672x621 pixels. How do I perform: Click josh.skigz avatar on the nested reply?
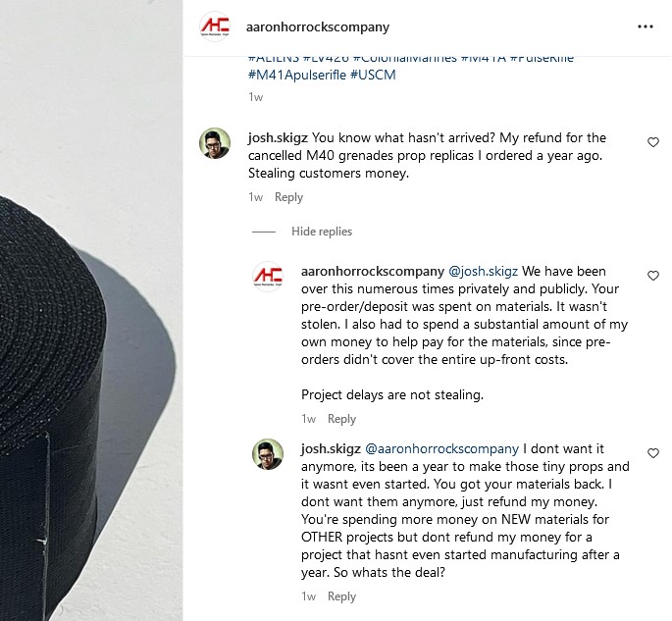tap(268, 454)
